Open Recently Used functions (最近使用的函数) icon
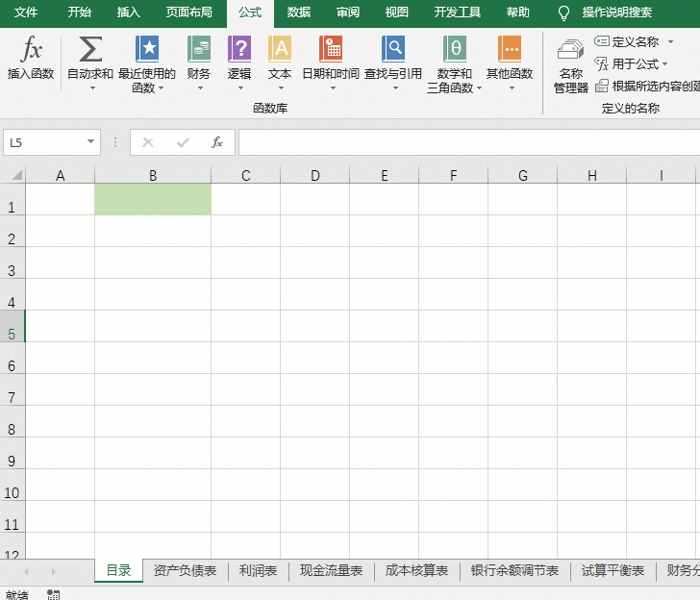Viewport: 700px width, 600px height. coord(147,49)
